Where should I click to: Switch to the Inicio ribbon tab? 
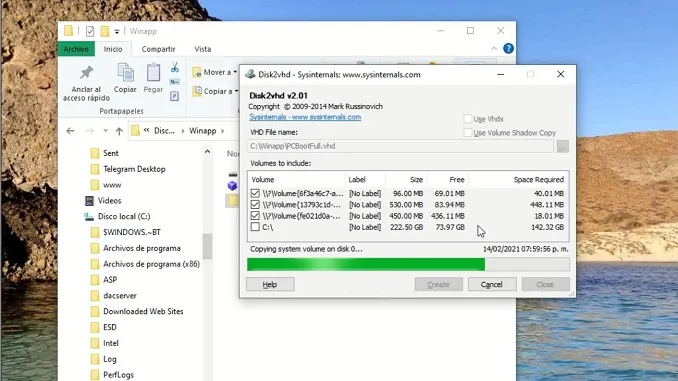coord(113,49)
